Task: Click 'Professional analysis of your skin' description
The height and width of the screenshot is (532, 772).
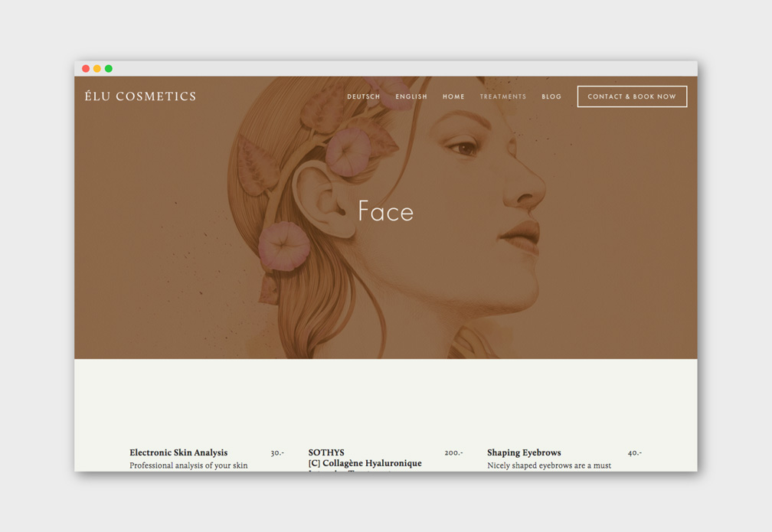Action: click(x=188, y=465)
